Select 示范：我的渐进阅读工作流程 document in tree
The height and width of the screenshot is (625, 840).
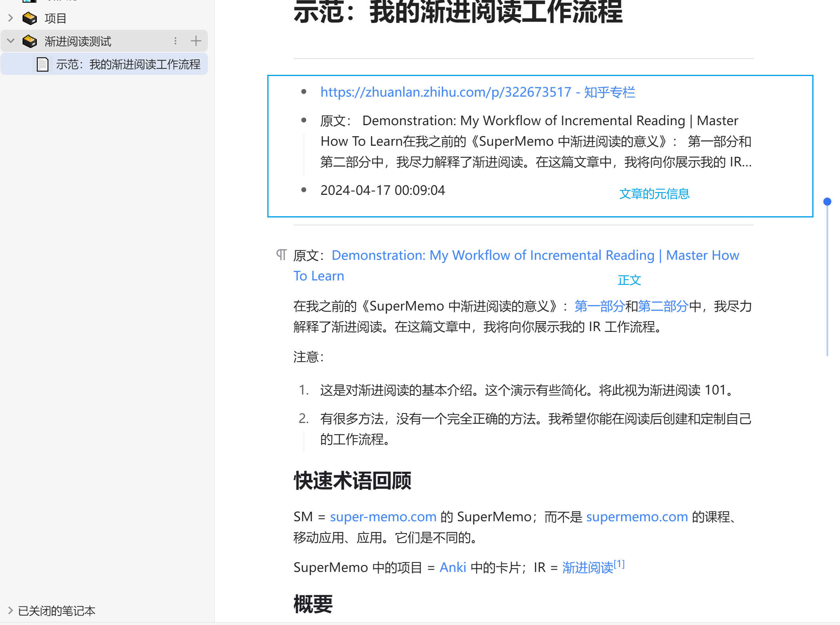[x=128, y=64]
